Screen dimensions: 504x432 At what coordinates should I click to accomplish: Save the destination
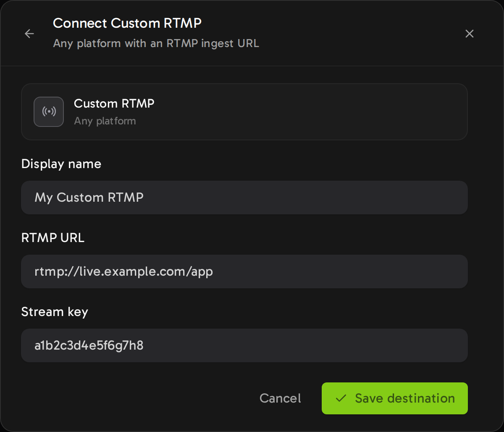point(395,398)
